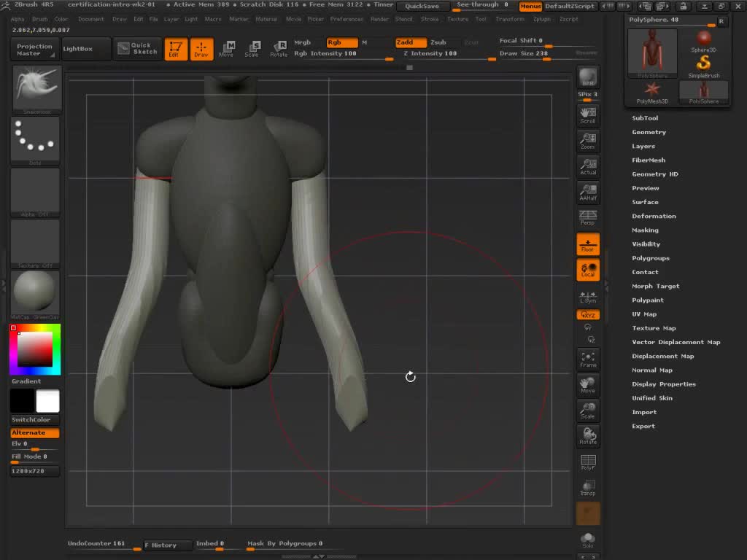Click the Import button in Tool panel
Screen dimensions: 747x560
tap(644, 413)
